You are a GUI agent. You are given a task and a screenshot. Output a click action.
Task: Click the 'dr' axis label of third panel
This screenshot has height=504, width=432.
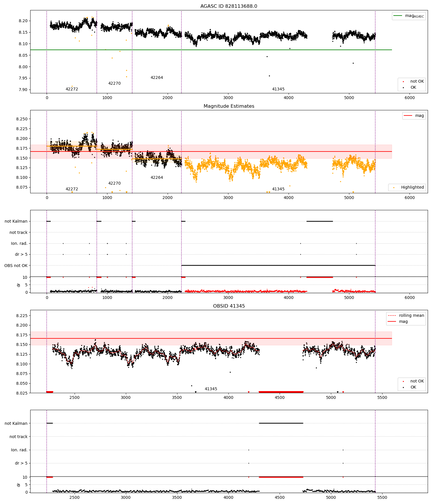(x=19, y=285)
